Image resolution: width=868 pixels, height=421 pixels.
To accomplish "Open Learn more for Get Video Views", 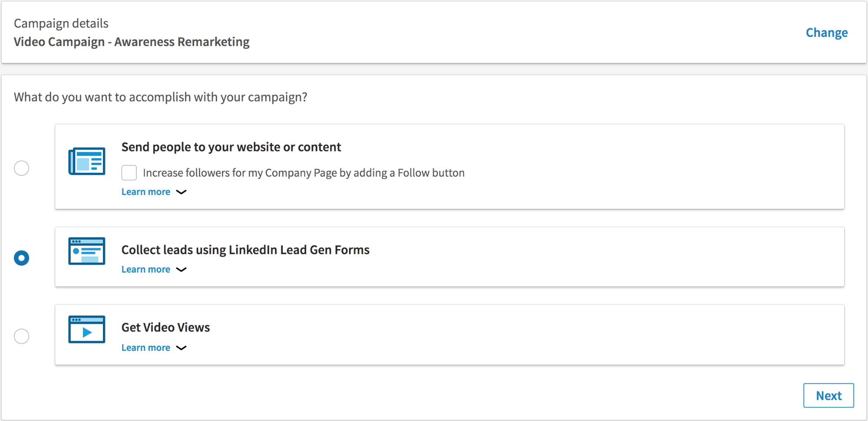I will pyautogui.click(x=146, y=348).
